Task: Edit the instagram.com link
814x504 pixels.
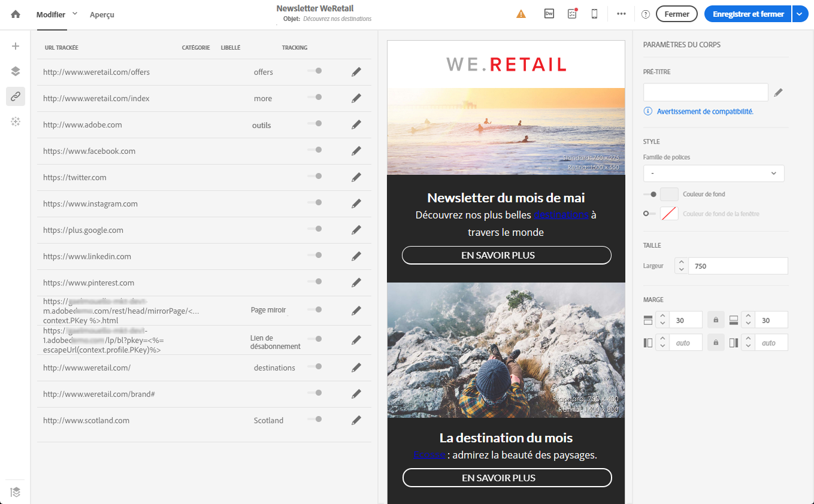Action: click(x=356, y=204)
